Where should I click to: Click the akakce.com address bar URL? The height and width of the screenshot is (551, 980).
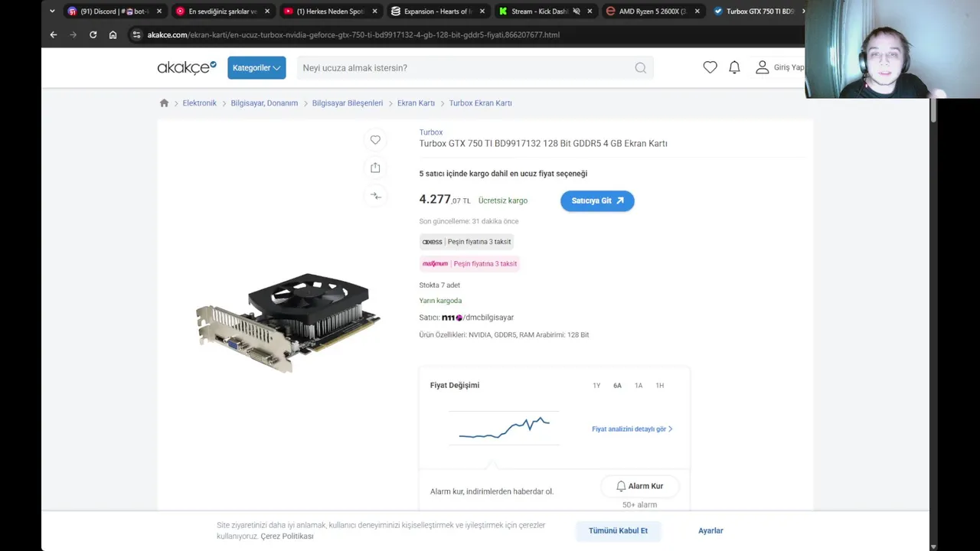click(x=353, y=34)
